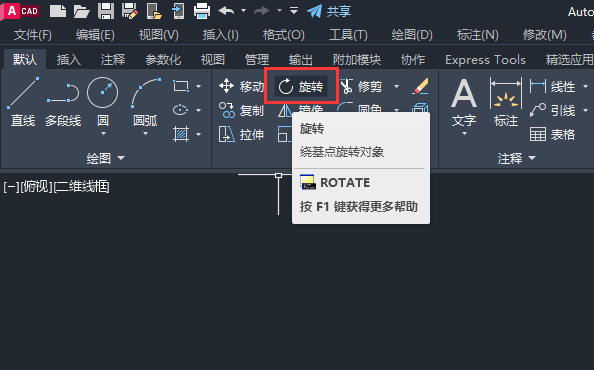Open the 文件(F) menu

[33, 35]
